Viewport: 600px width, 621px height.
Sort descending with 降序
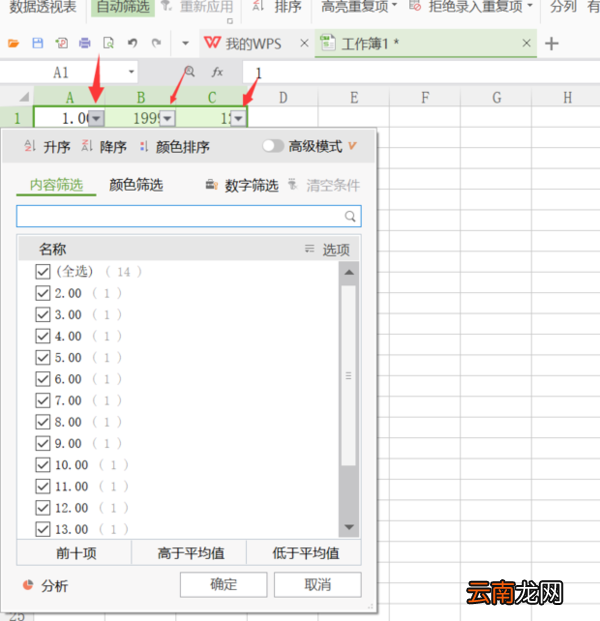pos(104,147)
